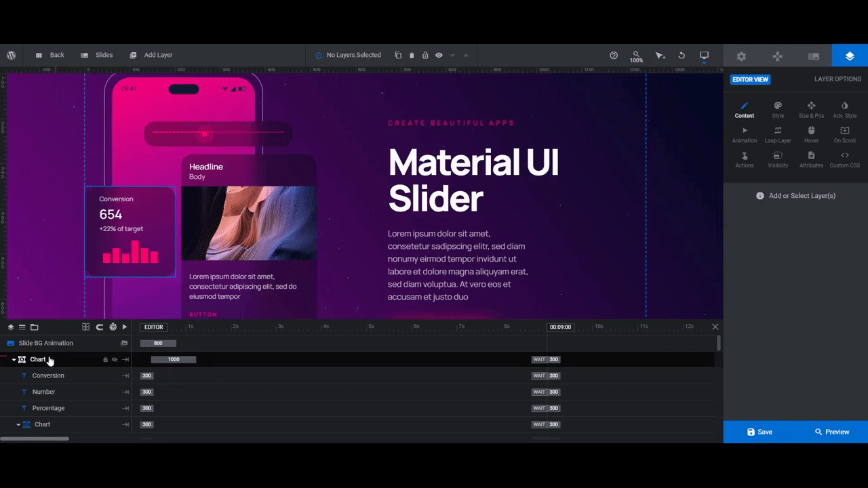
Task: Click the undo history icon
Action: pyautogui.click(x=682, y=55)
